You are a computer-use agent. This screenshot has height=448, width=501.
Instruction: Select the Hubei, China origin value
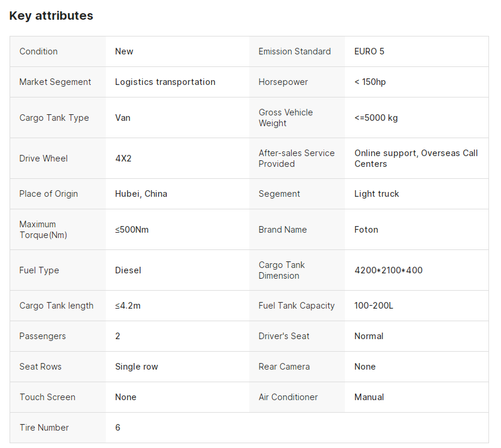141,194
